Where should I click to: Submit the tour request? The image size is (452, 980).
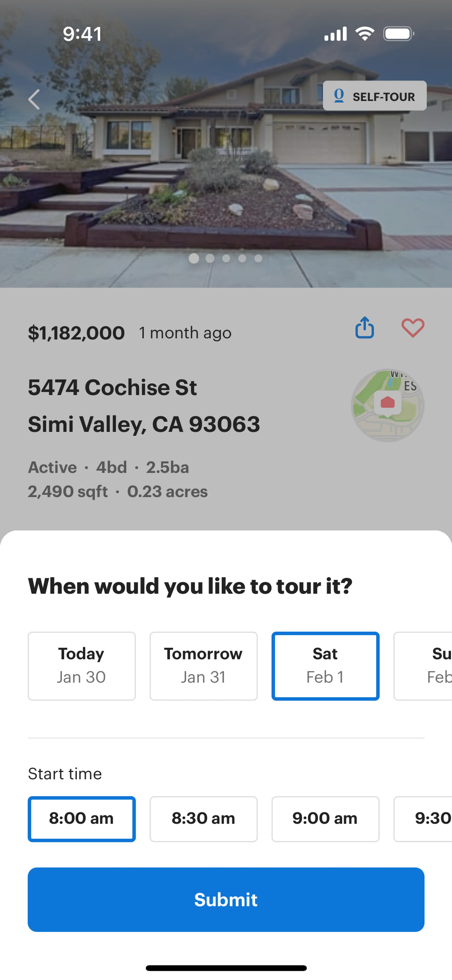[226, 899]
